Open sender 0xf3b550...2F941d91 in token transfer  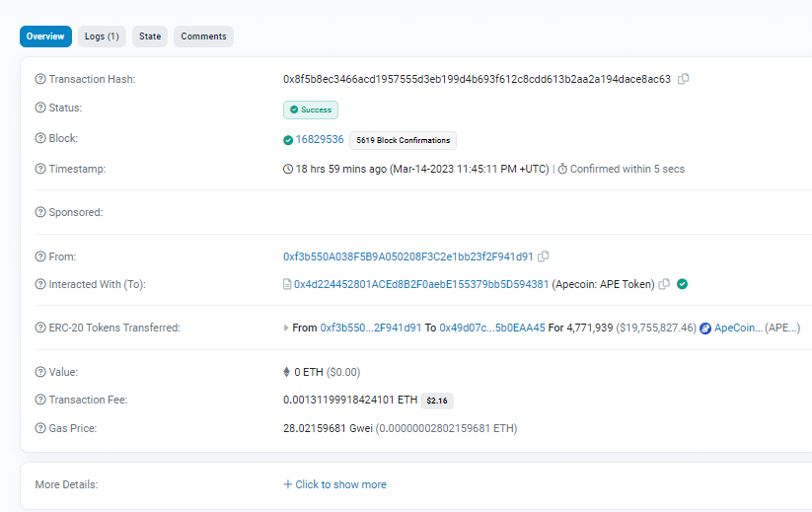click(x=371, y=328)
